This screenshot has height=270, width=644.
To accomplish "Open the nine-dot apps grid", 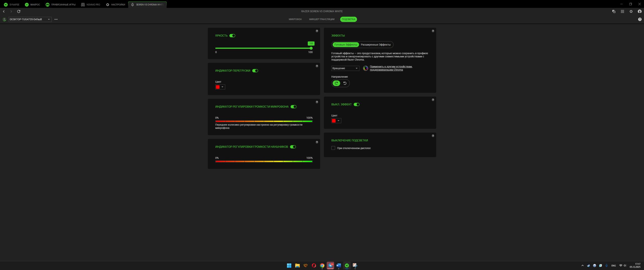I will click(x=622, y=11).
